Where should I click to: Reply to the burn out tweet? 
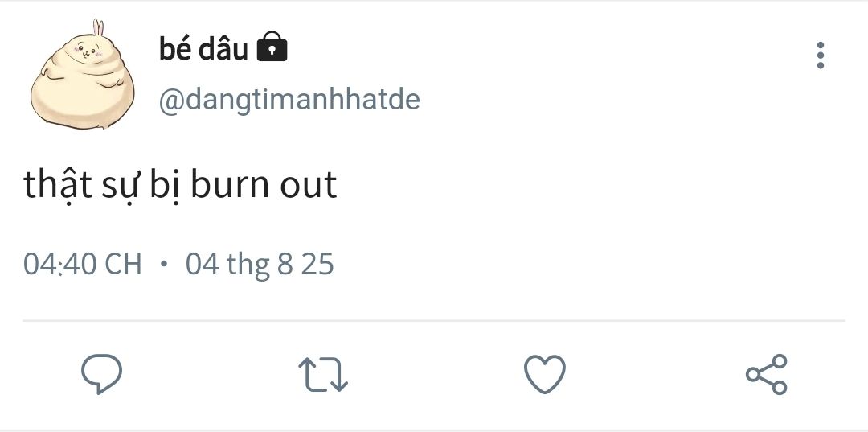[102, 374]
